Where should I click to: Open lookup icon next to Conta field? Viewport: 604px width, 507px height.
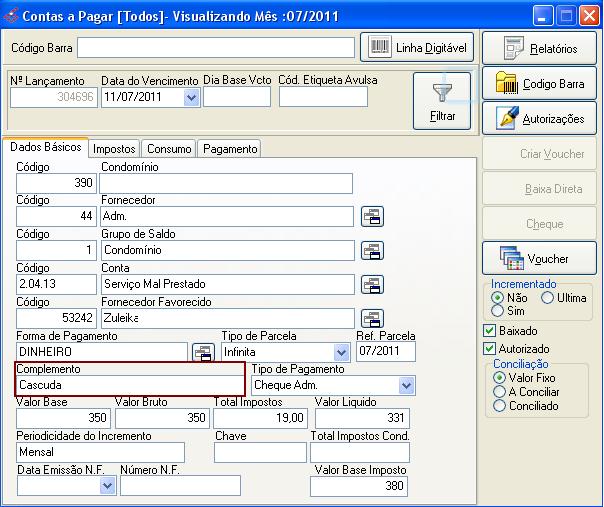[373, 284]
